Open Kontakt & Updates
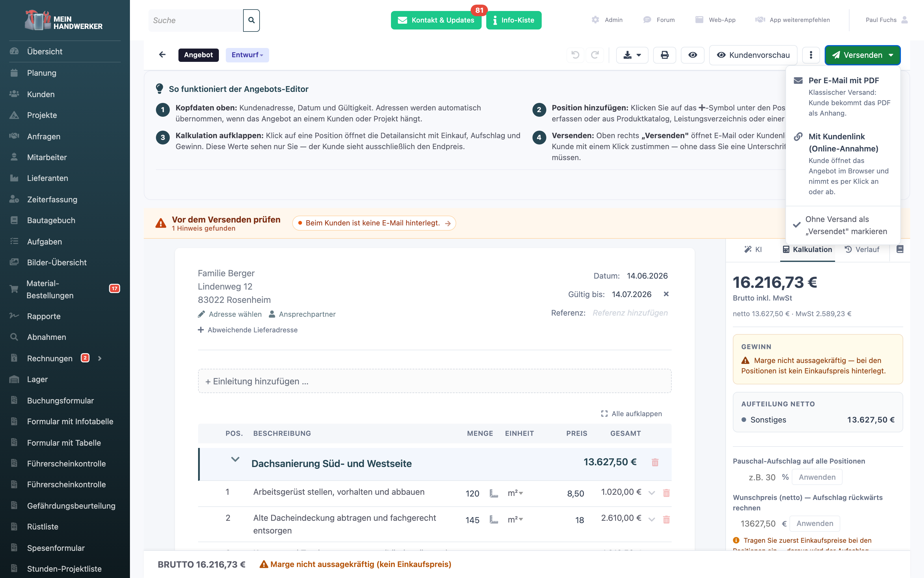The width and height of the screenshot is (924, 578). [x=436, y=20]
